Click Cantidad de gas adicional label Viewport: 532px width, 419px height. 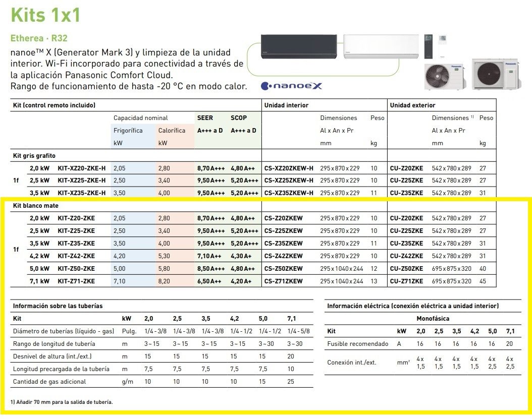[x=49, y=381]
